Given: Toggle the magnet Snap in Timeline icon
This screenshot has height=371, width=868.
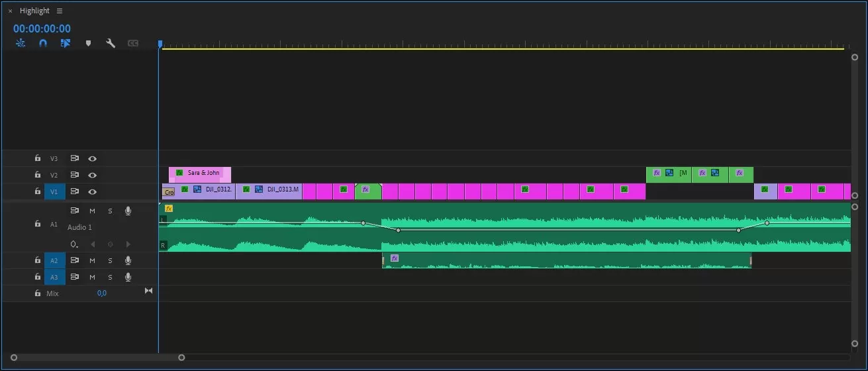Looking at the screenshot, I should coord(43,43).
